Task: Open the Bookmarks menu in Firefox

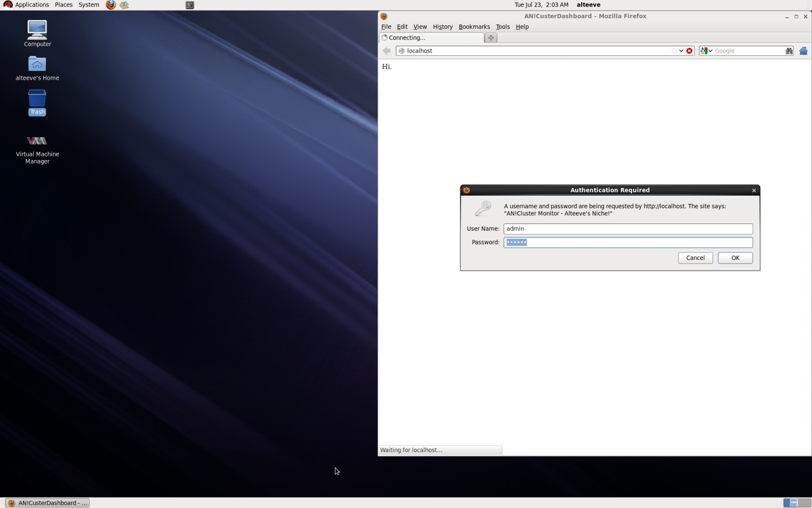Action: 474,27
